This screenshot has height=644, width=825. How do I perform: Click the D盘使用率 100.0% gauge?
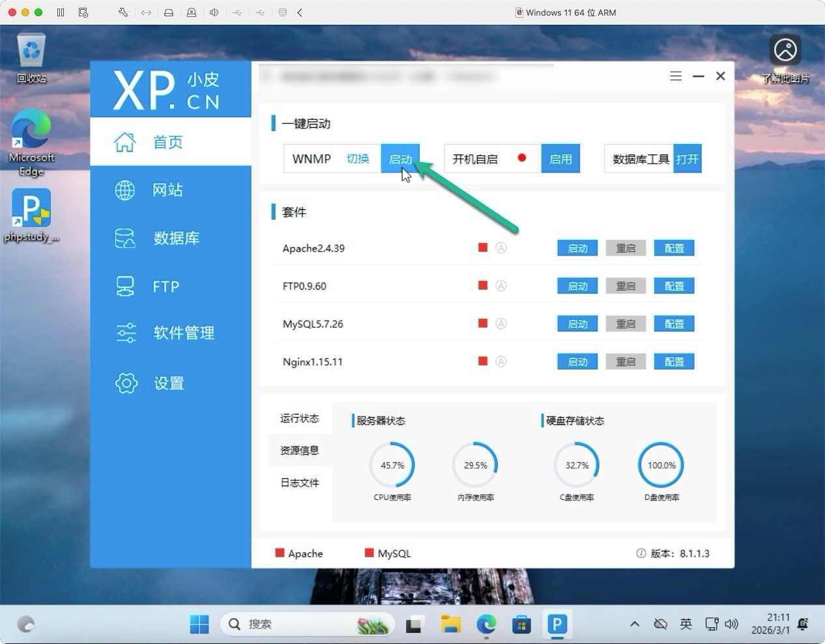tap(661, 465)
